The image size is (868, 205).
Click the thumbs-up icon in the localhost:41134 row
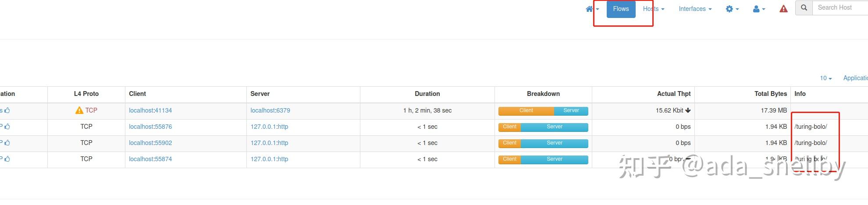click(x=7, y=110)
